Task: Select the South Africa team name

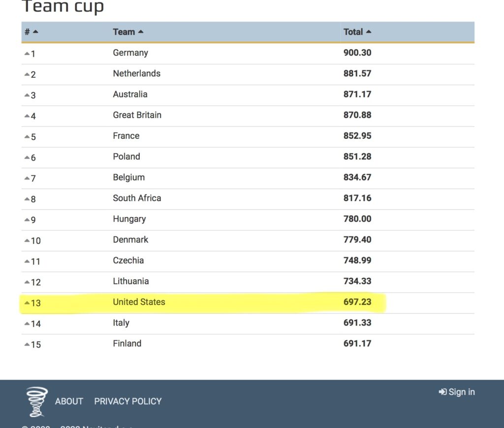Action: [137, 198]
